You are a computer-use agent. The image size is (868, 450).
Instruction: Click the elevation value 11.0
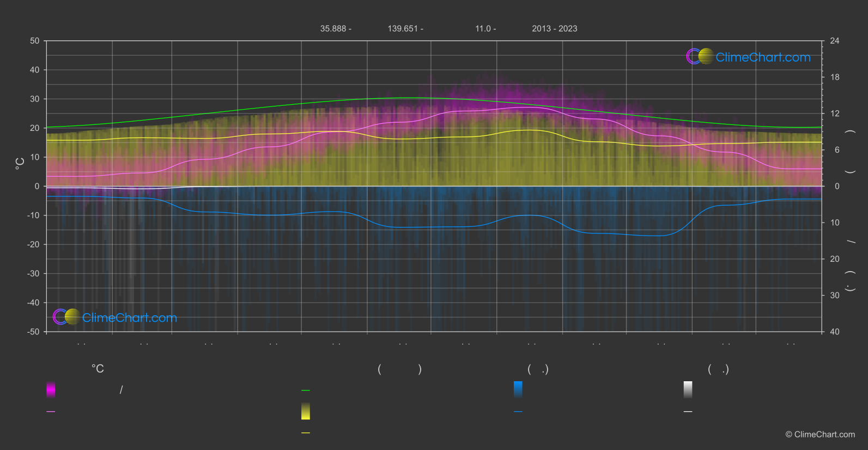click(483, 28)
